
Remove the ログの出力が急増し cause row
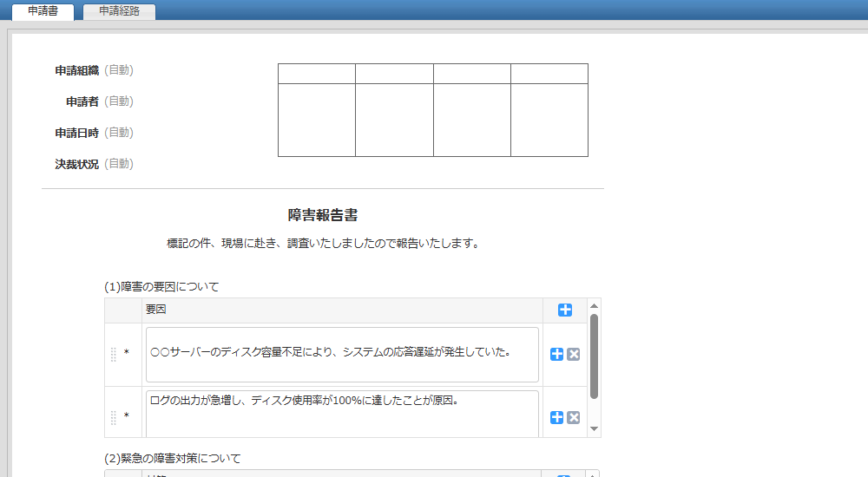tap(574, 417)
